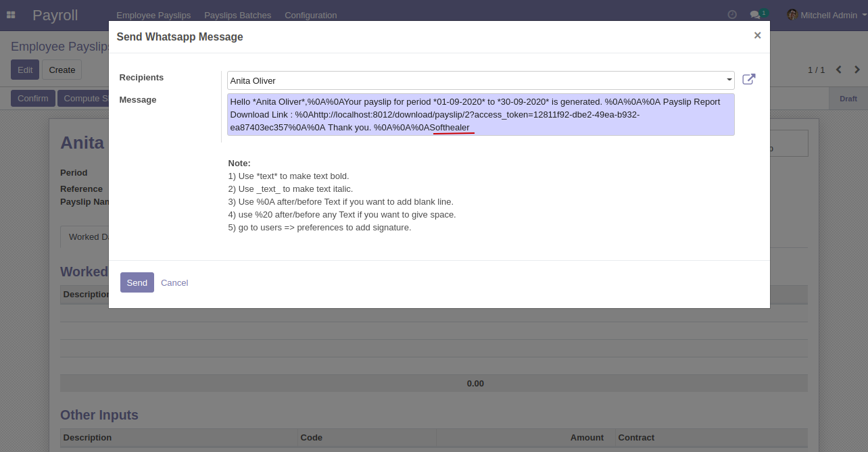This screenshot has width=868, height=452.
Task: Open external link icon beside recipient
Action: pos(749,79)
